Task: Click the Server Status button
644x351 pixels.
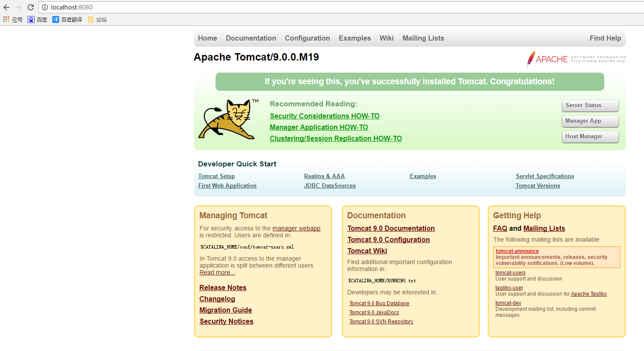Action: (590, 105)
